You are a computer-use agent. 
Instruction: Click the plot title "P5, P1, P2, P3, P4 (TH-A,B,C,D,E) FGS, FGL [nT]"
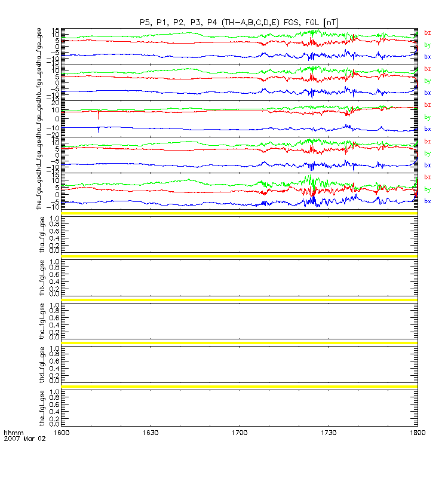[239, 22]
